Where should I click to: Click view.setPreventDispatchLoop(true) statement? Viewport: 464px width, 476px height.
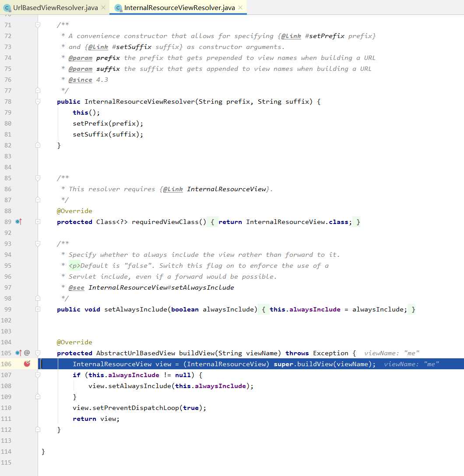(x=139, y=407)
